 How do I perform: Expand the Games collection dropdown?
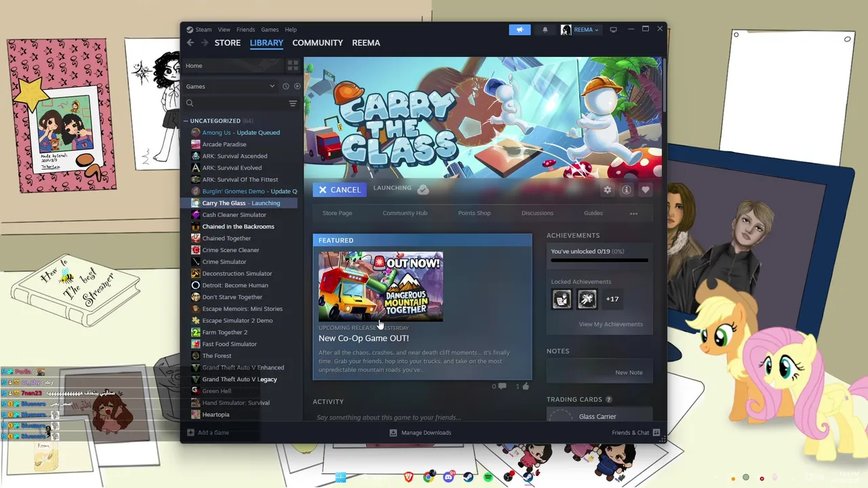click(231, 86)
